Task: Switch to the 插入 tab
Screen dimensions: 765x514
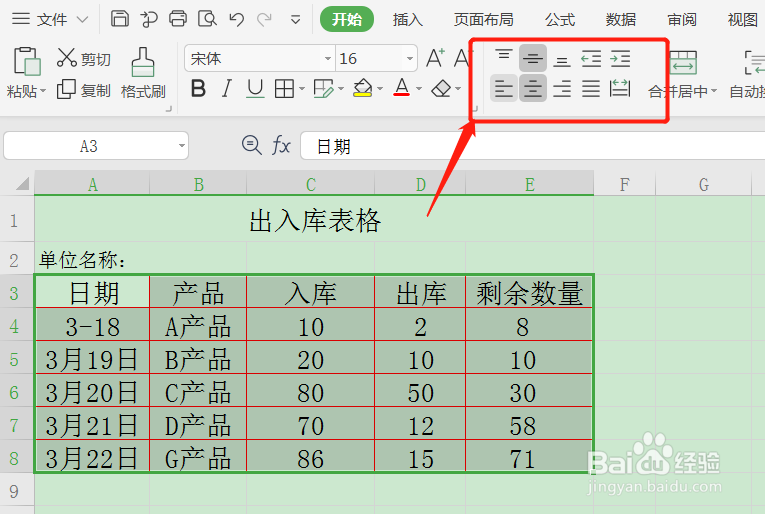Action: pyautogui.click(x=407, y=20)
